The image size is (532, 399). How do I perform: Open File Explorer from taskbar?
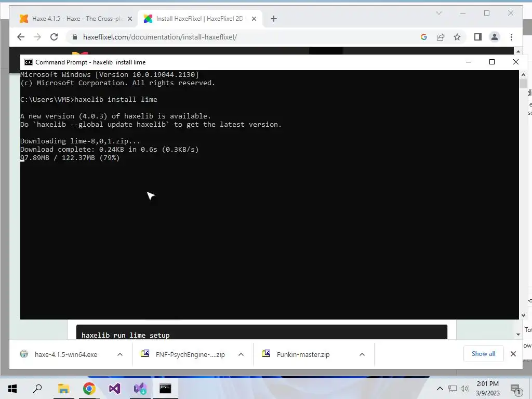63,389
